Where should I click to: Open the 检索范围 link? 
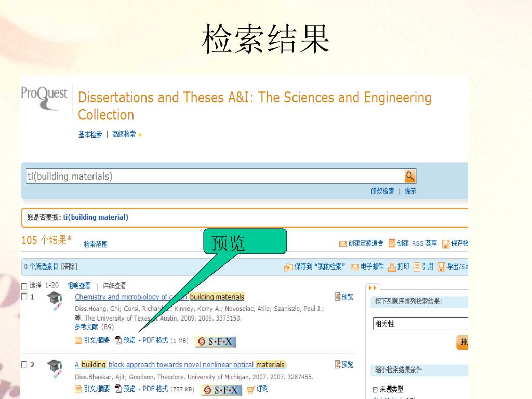coord(96,244)
